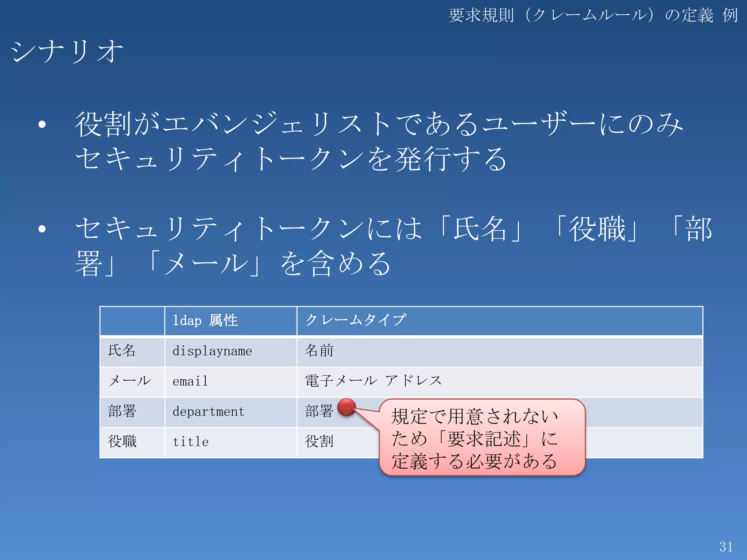The width and height of the screenshot is (747, 560).
Task: Click the slide number '31'
Action: tap(726, 547)
